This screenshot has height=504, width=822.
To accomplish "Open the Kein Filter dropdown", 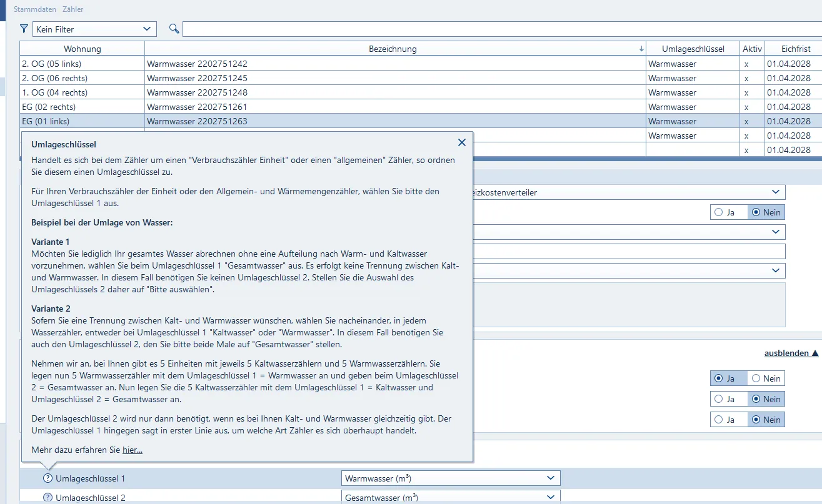I will pyautogui.click(x=94, y=29).
